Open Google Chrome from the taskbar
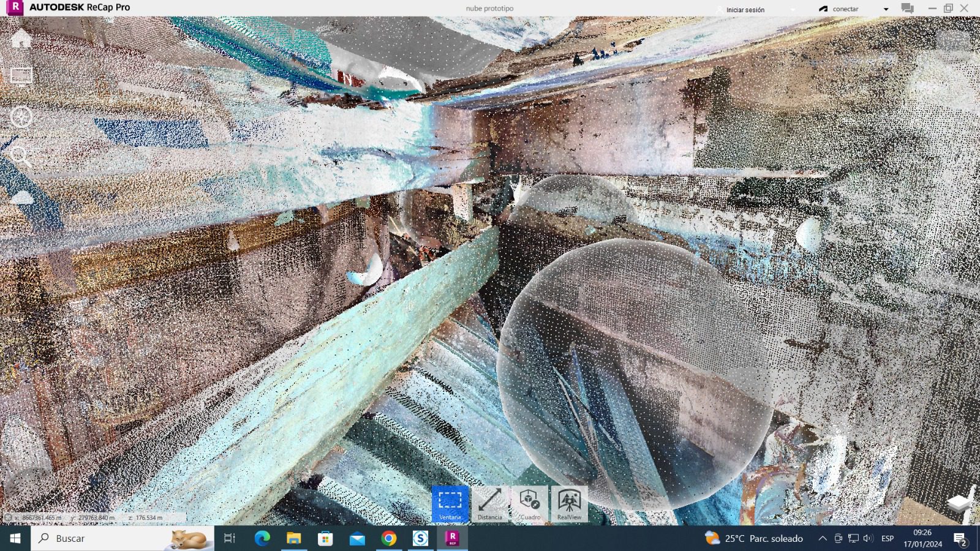The image size is (980, 551). click(x=388, y=539)
